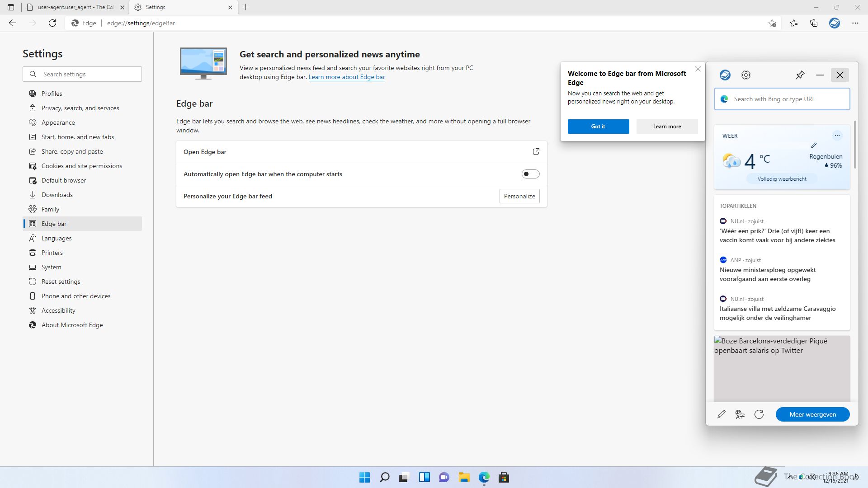Click Search with Bing or type URL field
The width and height of the screenshot is (868, 488).
coord(782,99)
